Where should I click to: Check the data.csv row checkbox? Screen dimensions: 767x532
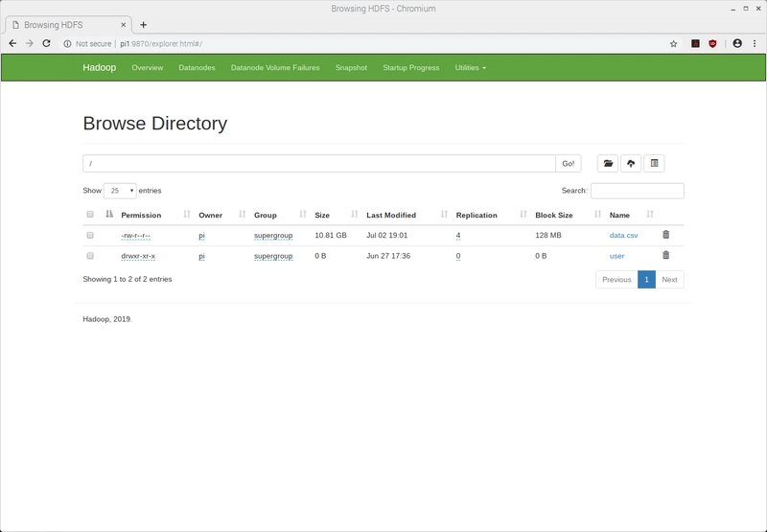point(90,235)
